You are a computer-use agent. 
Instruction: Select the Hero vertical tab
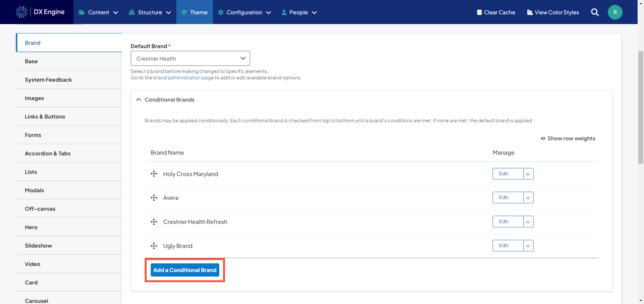coord(69,227)
